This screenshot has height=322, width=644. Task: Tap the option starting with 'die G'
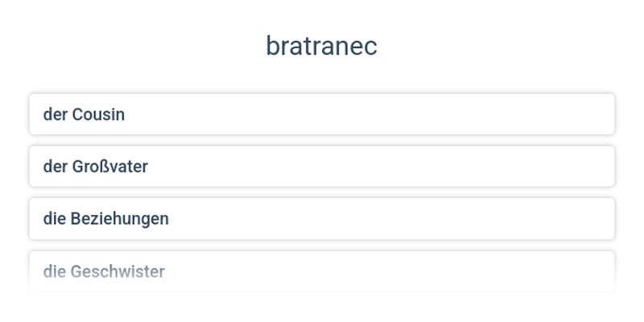click(322, 271)
